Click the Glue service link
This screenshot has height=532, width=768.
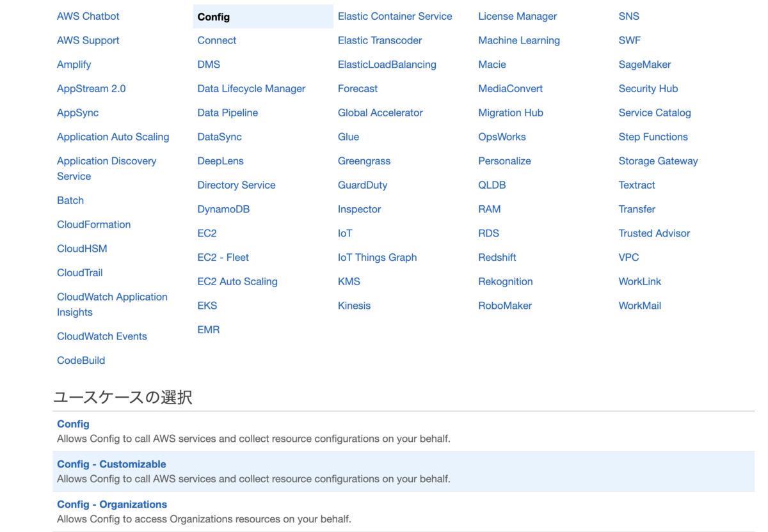pyautogui.click(x=348, y=137)
